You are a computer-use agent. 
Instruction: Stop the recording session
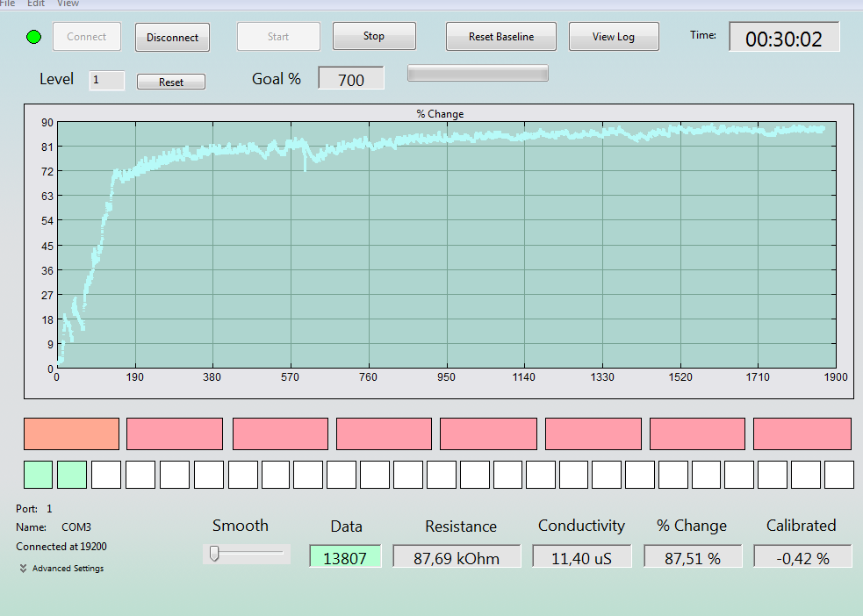click(x=374, y=36)
